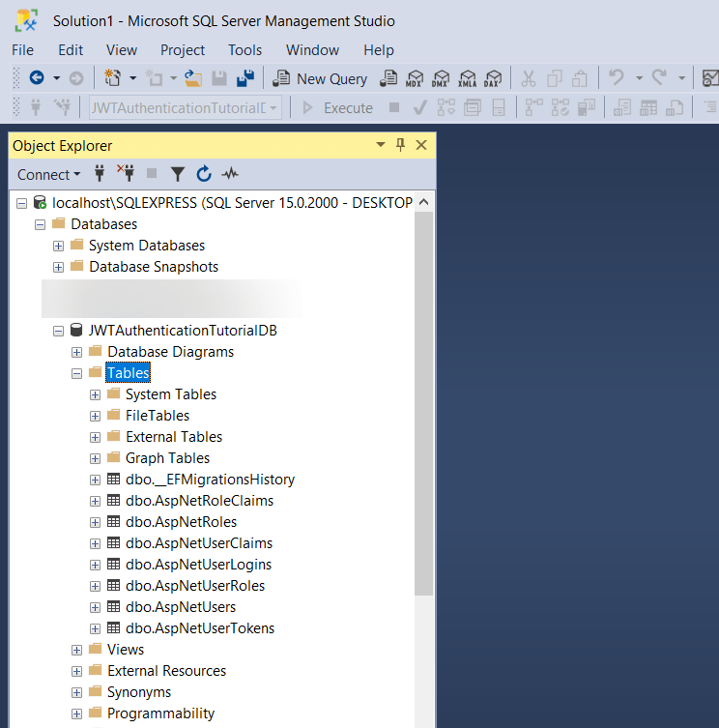Click the Cancel Executing Query stop icon
Viewport: 719px width, 728px height.
(394, 107)
